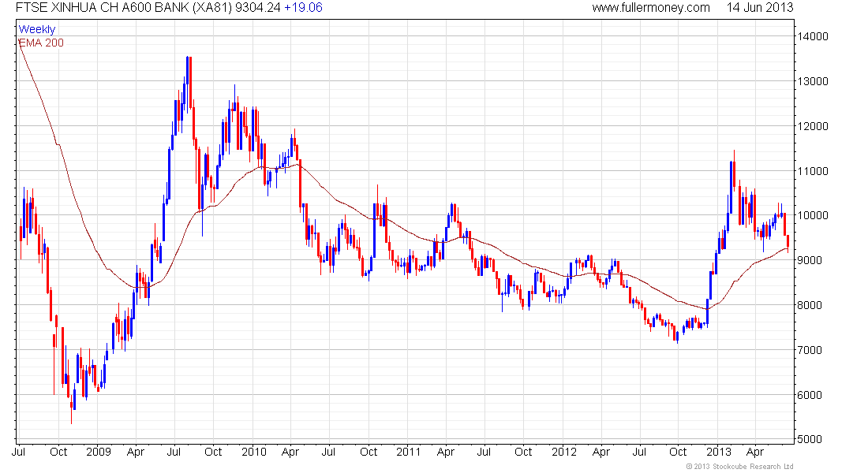Image resolution: width=868 pixels, height=473 pixels.
Task: Click the 2010 year label on time axis
Action: (x=253, y=452)
